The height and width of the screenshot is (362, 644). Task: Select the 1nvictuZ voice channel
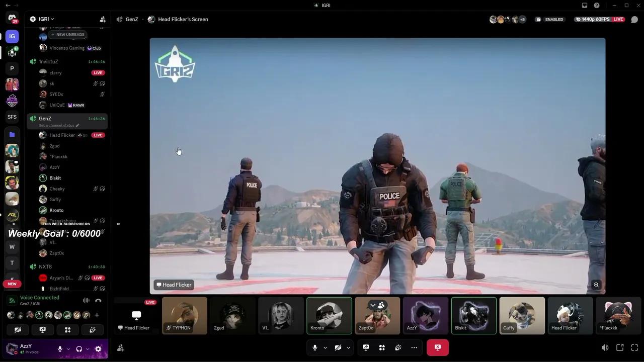click(67, 61)
